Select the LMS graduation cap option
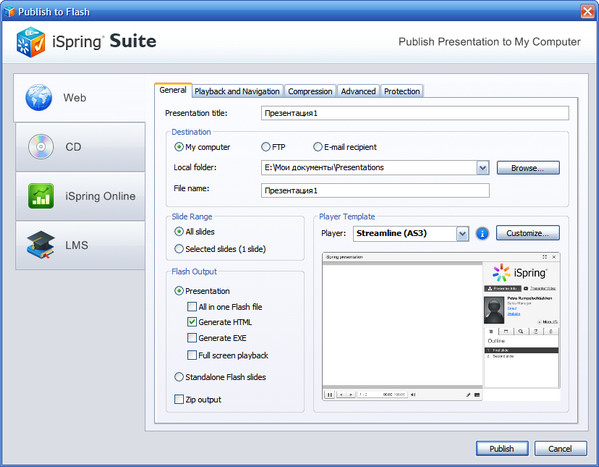Screen dimensions: 599x467 pos(80,245)
